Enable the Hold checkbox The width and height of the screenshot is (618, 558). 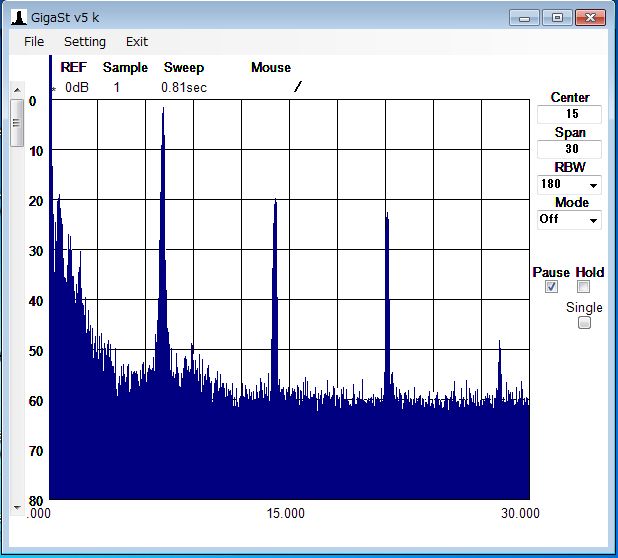point(583,286)
